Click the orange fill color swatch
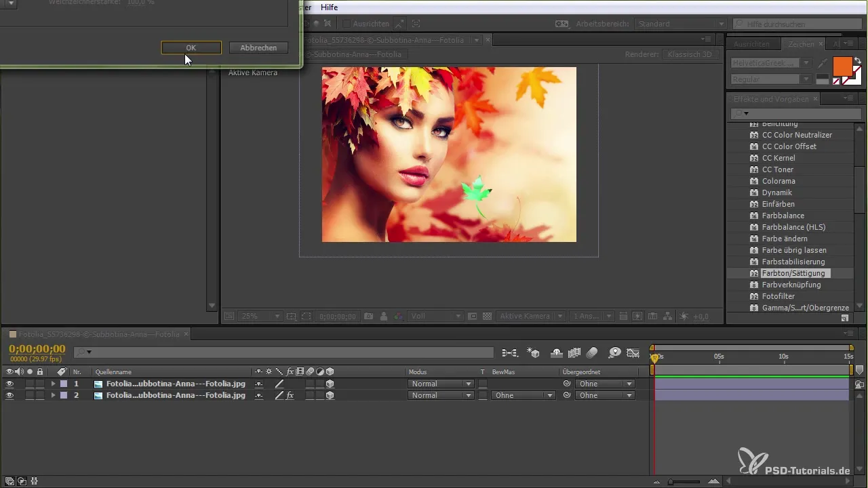Screen dimensions: 868x488 842,66
